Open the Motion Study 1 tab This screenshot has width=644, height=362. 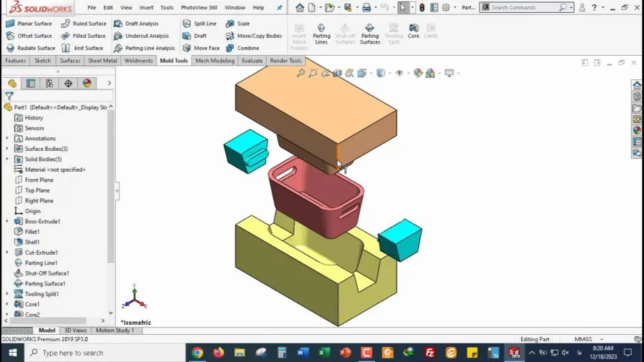tap(115, 331)
